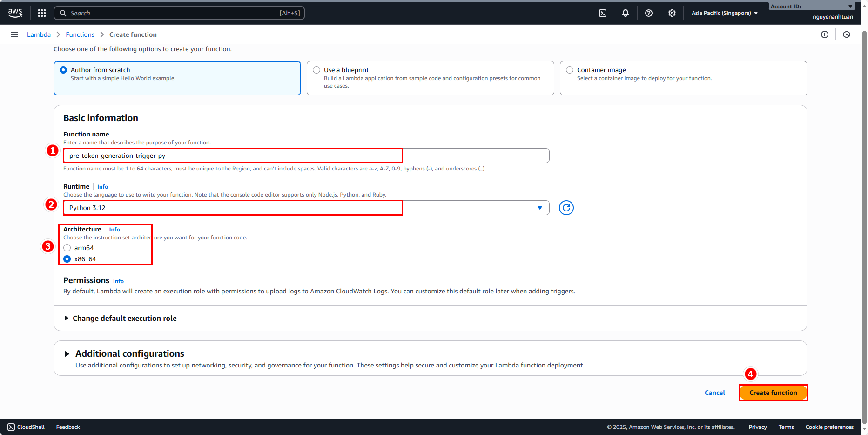
Task: Select the arm64 architecture option
Action: click(x=67, y=248)
